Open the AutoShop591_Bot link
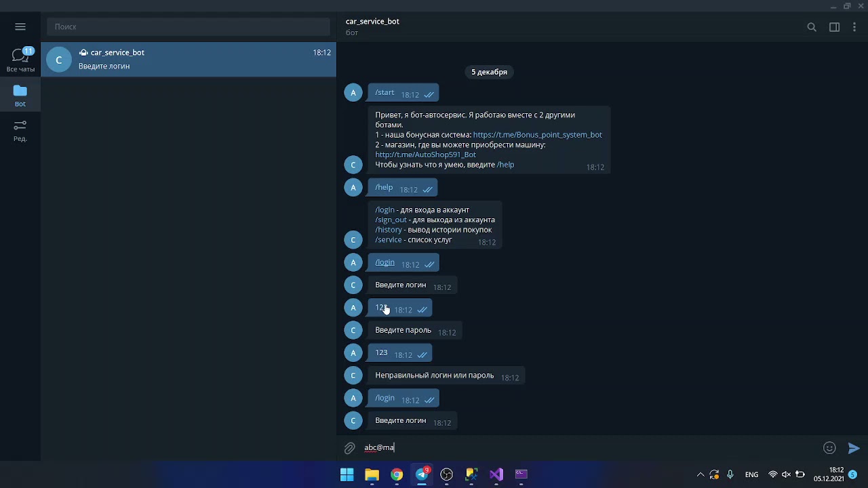868x488 pixels. click(x=425, y=155)
